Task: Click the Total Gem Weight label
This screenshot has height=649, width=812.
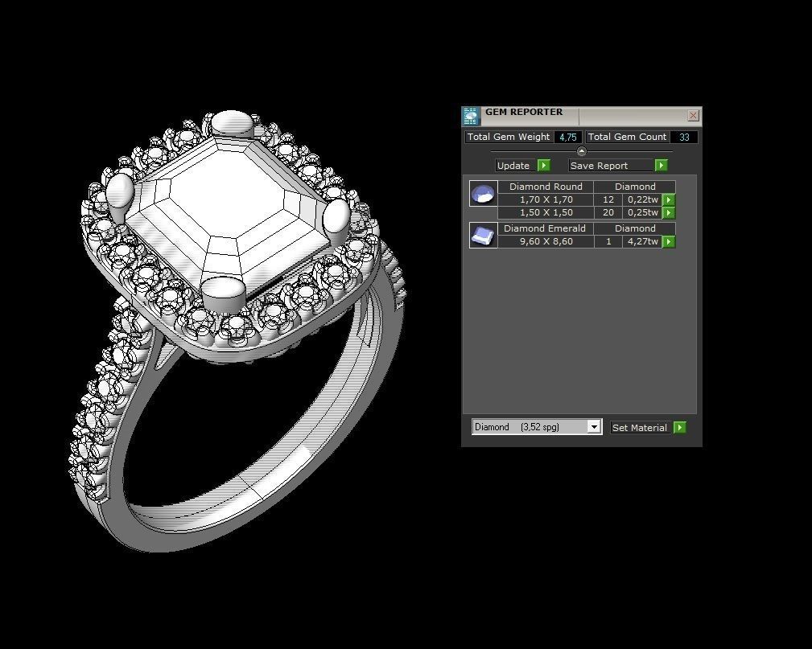Action: click(509, 138)
